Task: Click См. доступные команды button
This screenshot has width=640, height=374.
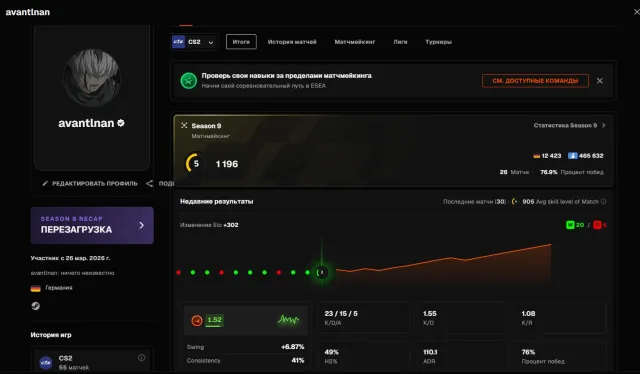Action: [535, 81]
